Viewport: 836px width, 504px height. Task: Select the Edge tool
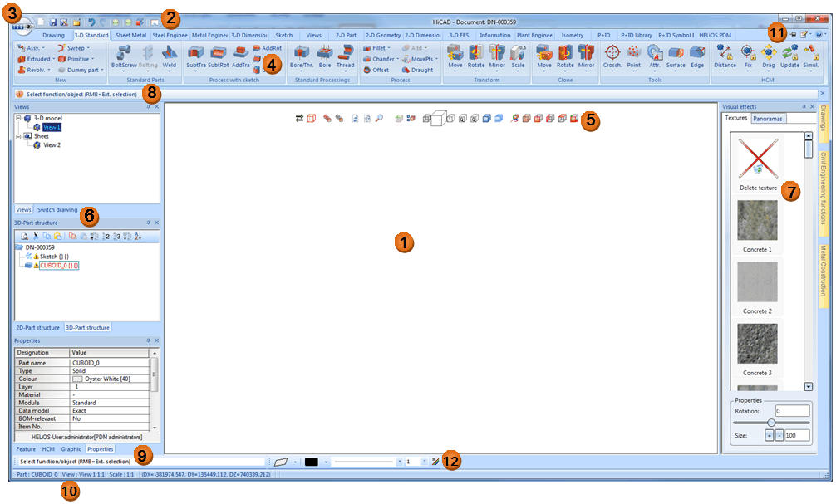click(697, 56)
